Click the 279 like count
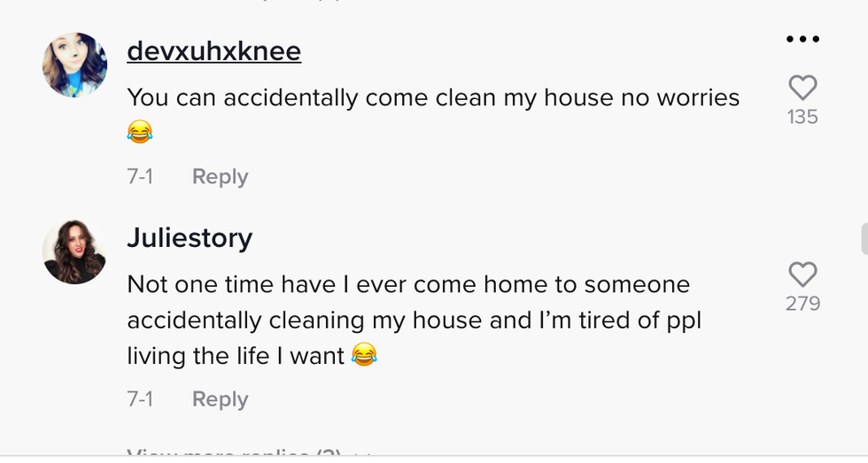Viewport: 868px width, 463px height. pyautogui.click(x=802, y=304)
